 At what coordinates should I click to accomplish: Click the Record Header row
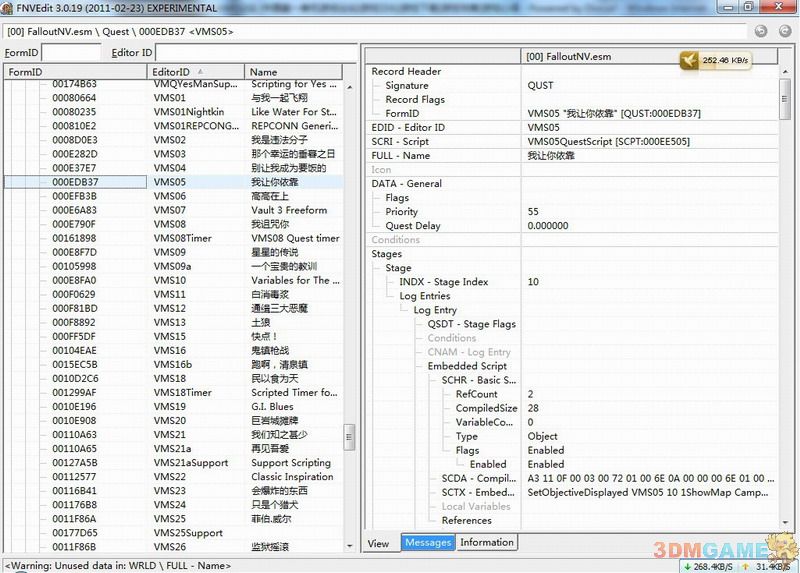tap(572, 71)
